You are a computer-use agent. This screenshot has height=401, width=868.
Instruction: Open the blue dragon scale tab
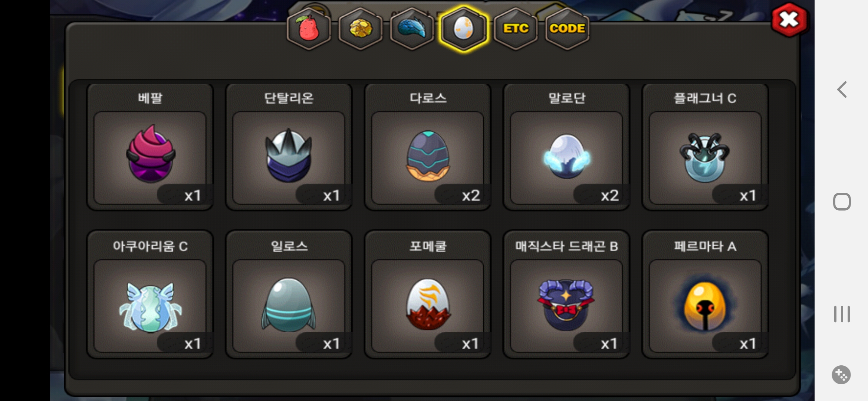[412, 29]
